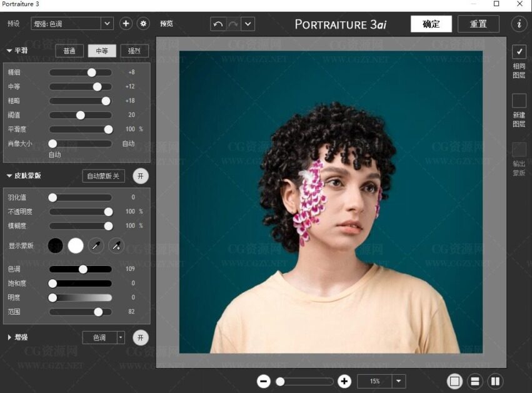Click the 确定 button
The height and width of the screenshot is (393, 532).
[431, 24]
